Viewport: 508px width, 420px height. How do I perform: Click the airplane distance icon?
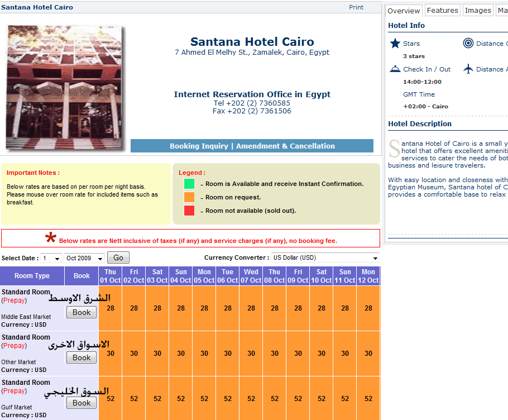point(468,69)
